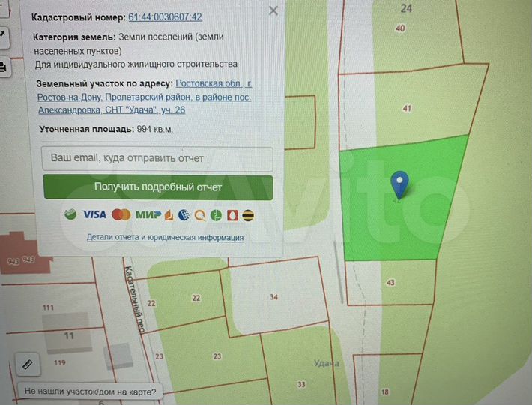Click the email input field
This screenshot has width=532, height=405.
point(157,158)
